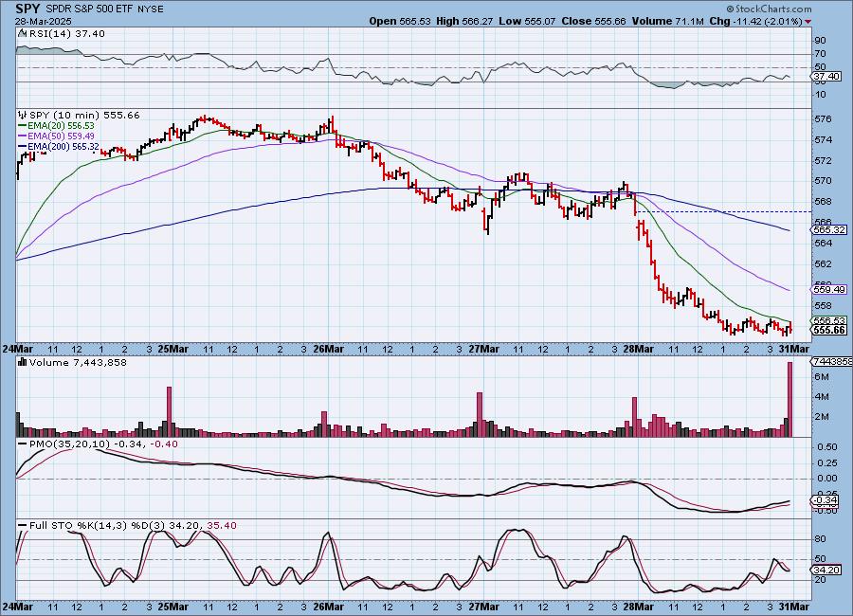
Task: Click the Volume 7,443,858 panel label
Action: pos(78,362)
